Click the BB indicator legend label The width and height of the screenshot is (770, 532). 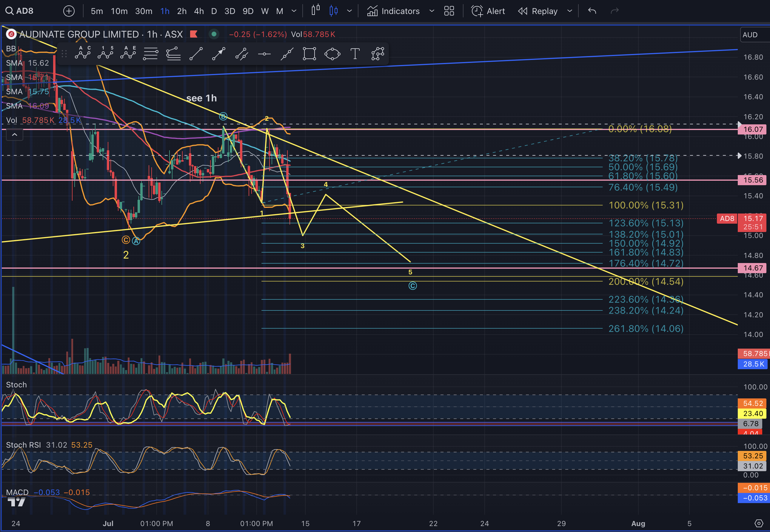tap(11, 49)
